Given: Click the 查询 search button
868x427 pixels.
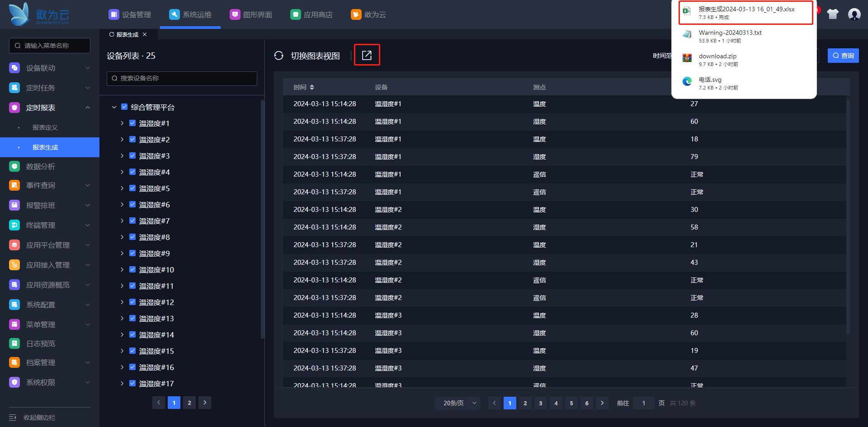Looking at the screenshot, I should tap(843, 56).
